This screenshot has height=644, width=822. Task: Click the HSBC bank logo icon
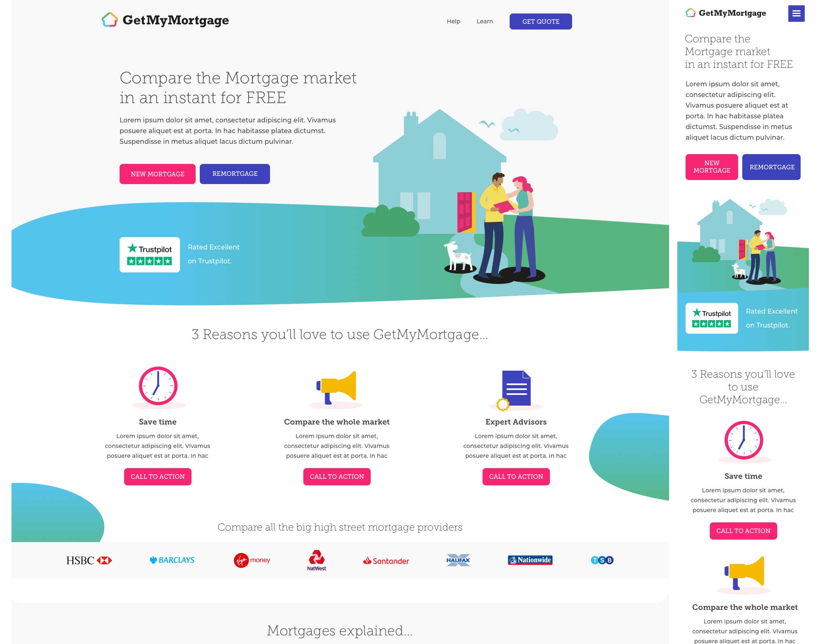[x=88, y=560]
